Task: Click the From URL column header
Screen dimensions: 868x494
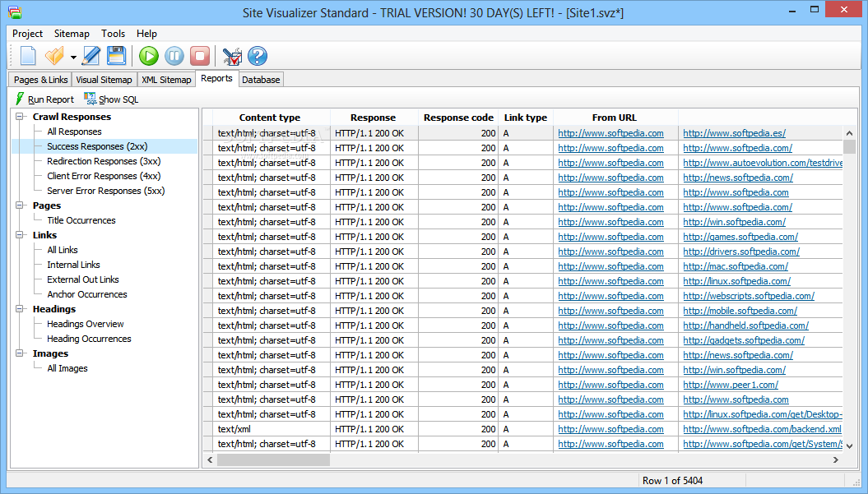Action: [x=615, y=118]
